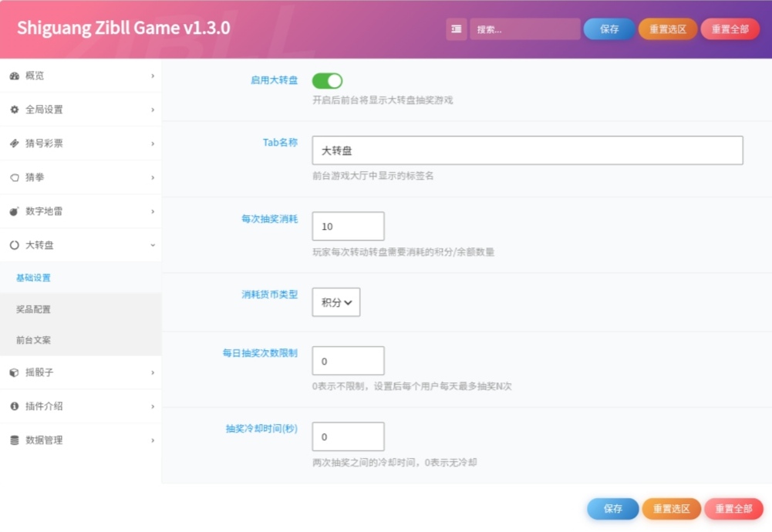Select the 基础设置 submenu item
772x532 pixels.
click(x=81, y=278)
